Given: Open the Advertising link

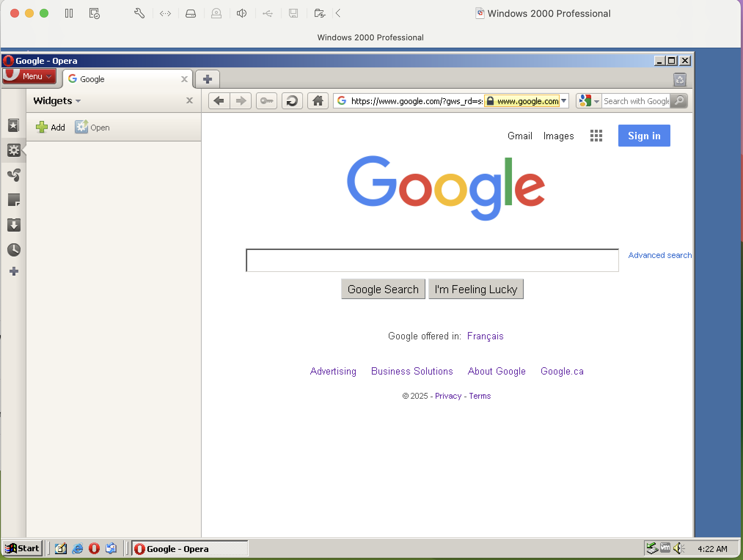Looking at the screenshot, I should 333,371.
